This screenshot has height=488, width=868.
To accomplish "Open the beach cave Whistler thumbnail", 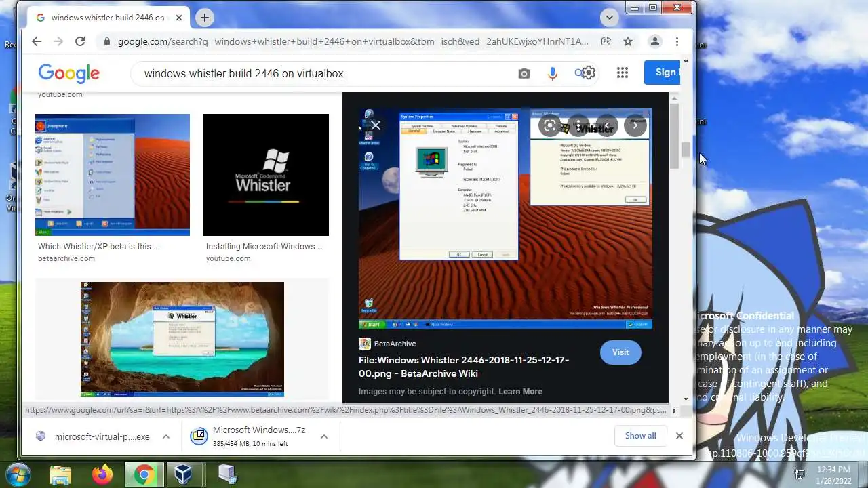I will tap(182, 340).
